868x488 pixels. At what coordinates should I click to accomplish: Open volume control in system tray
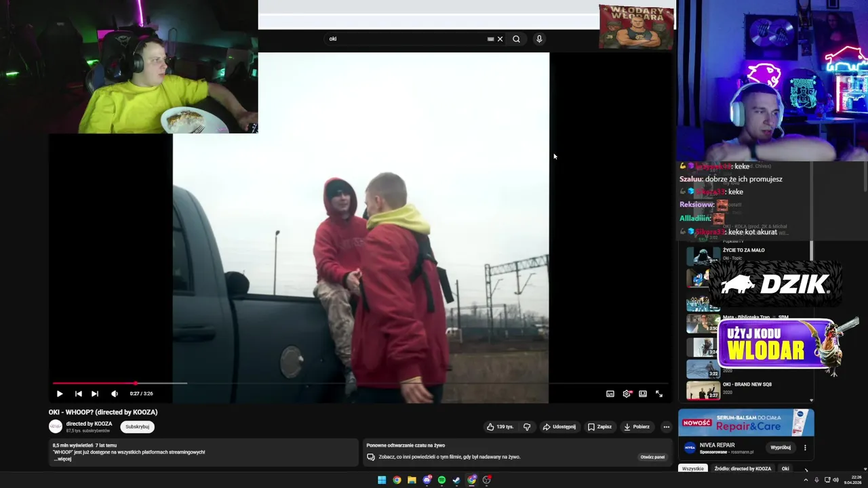coord(835,480)
